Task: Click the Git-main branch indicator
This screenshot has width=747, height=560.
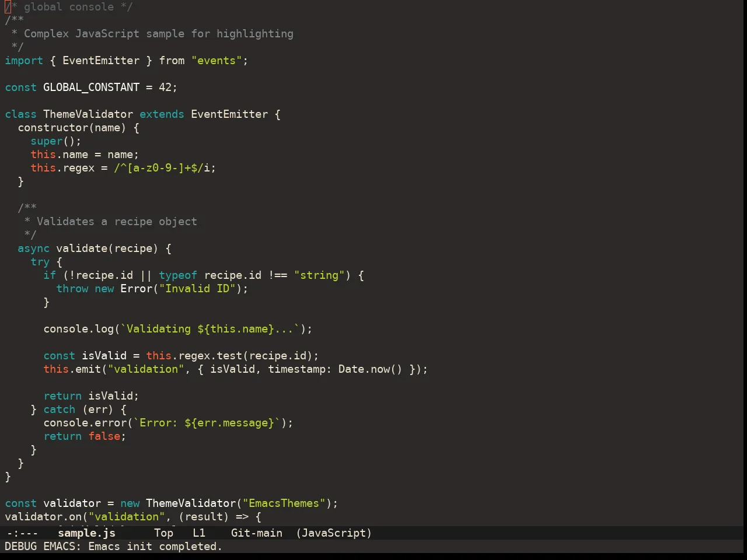Action: click(257, 533)
